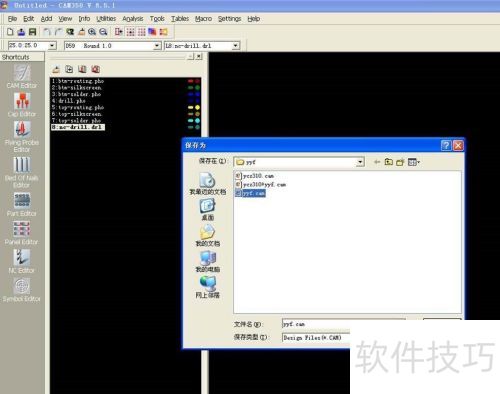Close the layer list panel with its X button
Image resolution: width=500 pixels, height=394 pixels.
coord(199,57)
